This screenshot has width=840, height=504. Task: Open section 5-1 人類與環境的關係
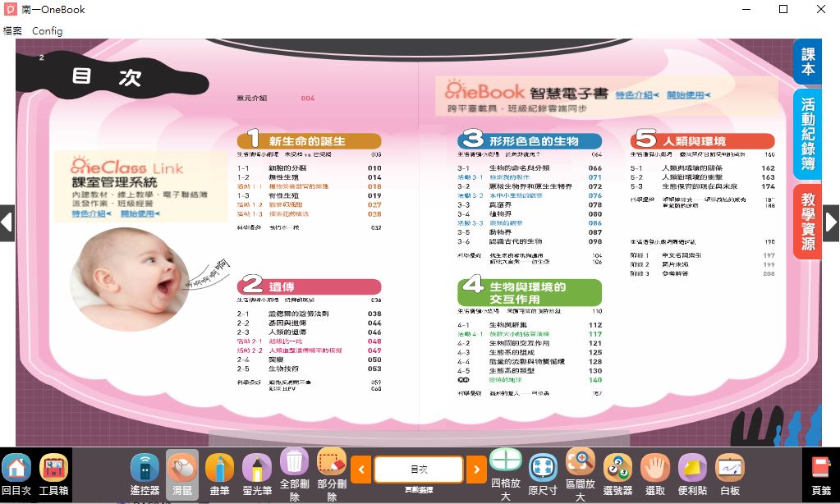pyautogui.click(x=702, y=168)
